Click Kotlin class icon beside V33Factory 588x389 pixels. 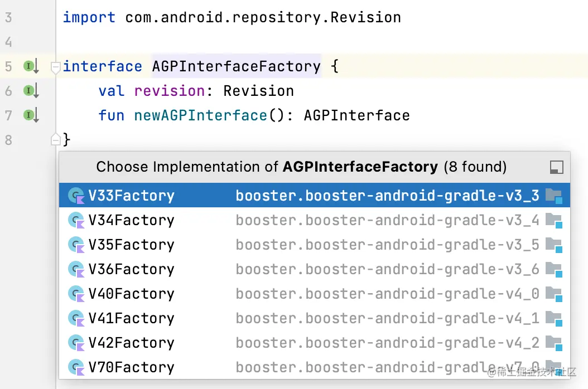[x=76, y=196]
